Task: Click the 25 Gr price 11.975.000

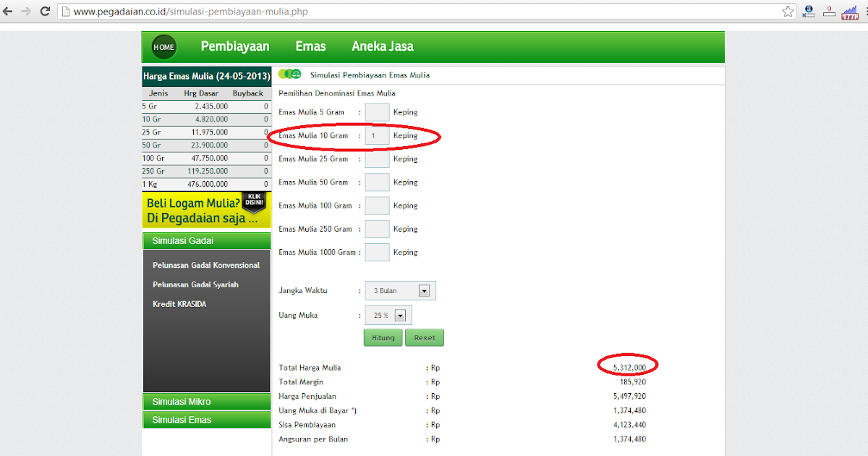Action: coord(210,132)
